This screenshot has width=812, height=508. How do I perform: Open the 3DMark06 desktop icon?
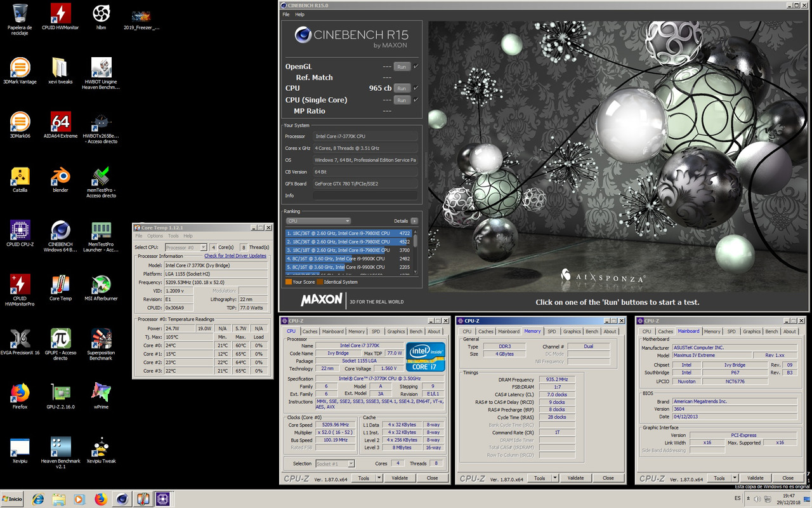pos(20,126)
